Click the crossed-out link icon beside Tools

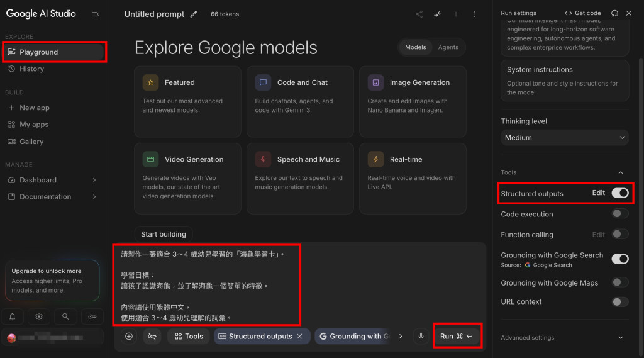coord(152,336)
